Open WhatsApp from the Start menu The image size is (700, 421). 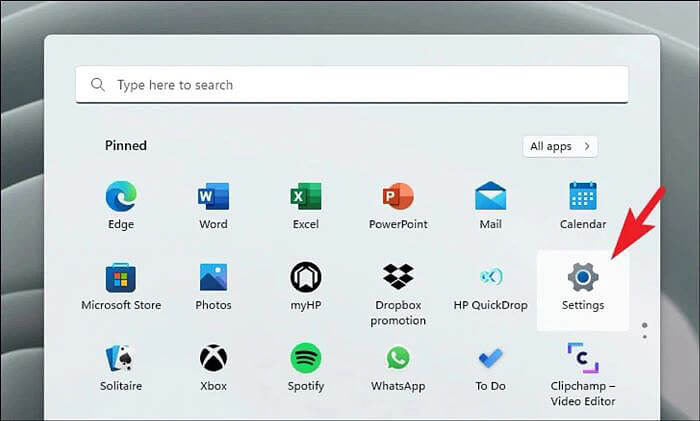(398, 358)
